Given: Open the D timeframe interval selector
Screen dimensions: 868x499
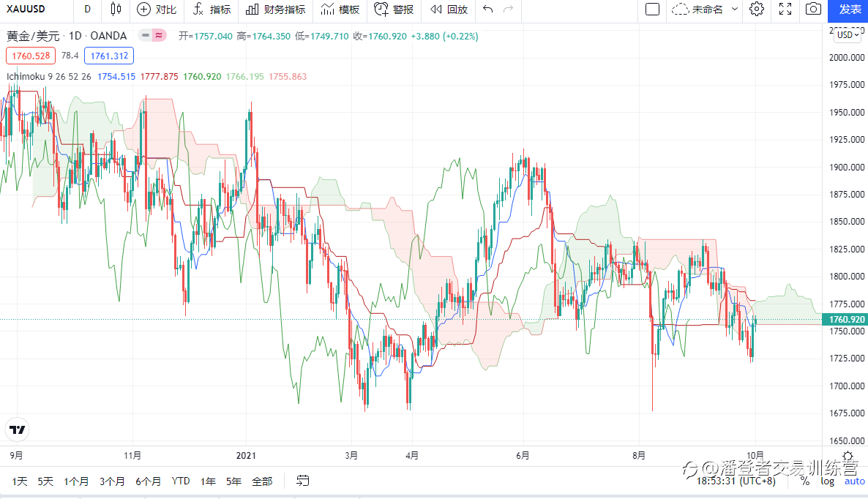Looking at the screenshot, I should [x=87, y=10].
